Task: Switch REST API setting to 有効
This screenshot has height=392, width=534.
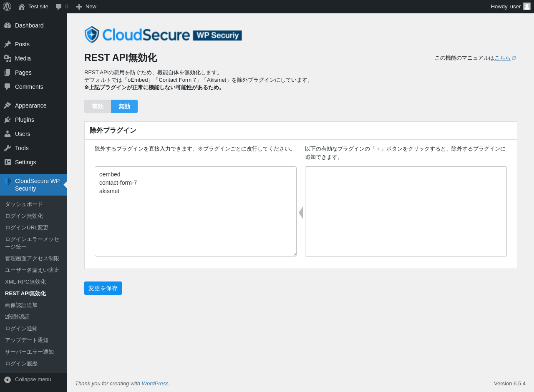Action: click(98, 106)
